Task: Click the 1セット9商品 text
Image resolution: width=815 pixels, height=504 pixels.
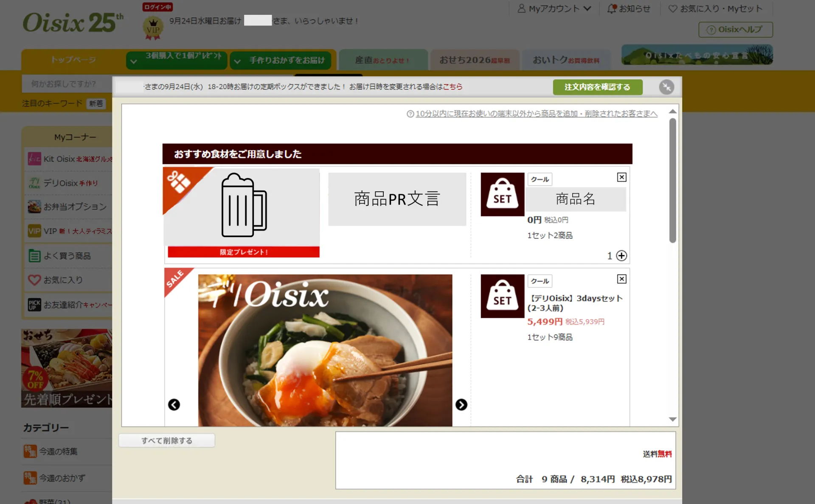Action: [550, 337]
